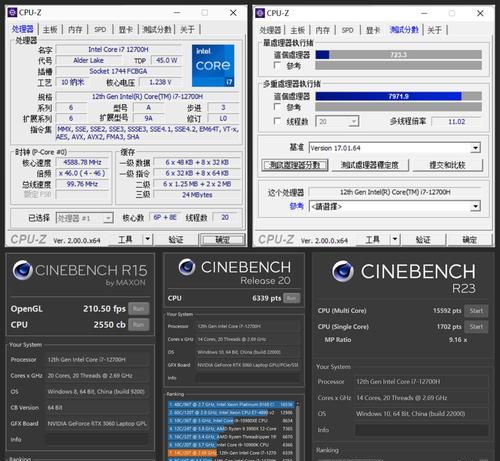The width and height of the screenshot is (500, 461).
Task: Click the CPU-Z app icon in the left window title bar
Action: coord(12,13)
